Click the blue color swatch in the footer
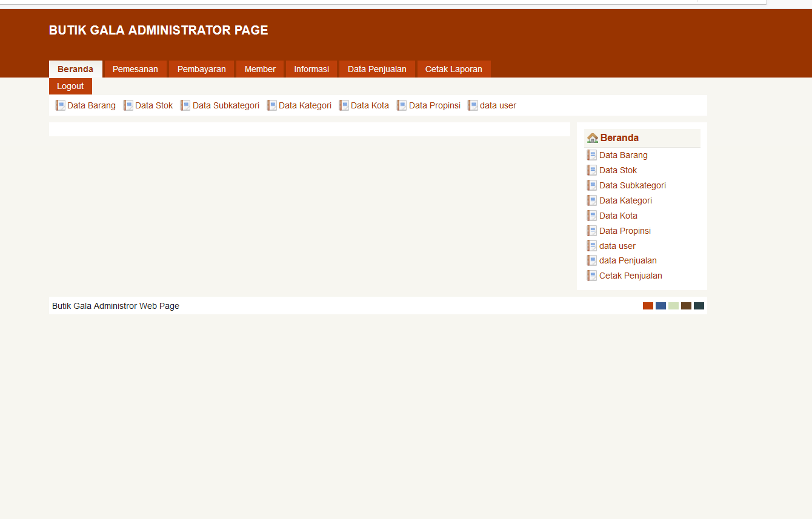 [661, 305]
